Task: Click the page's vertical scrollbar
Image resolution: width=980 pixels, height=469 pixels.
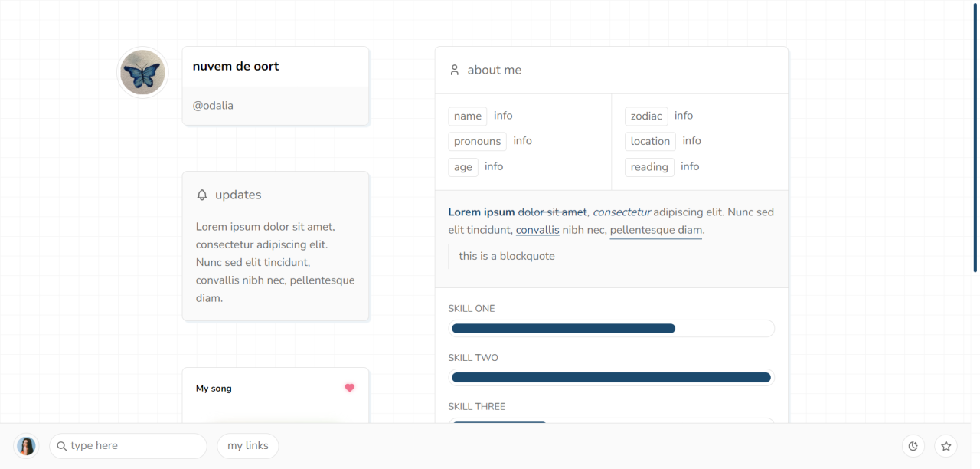Action: [975, 138]
